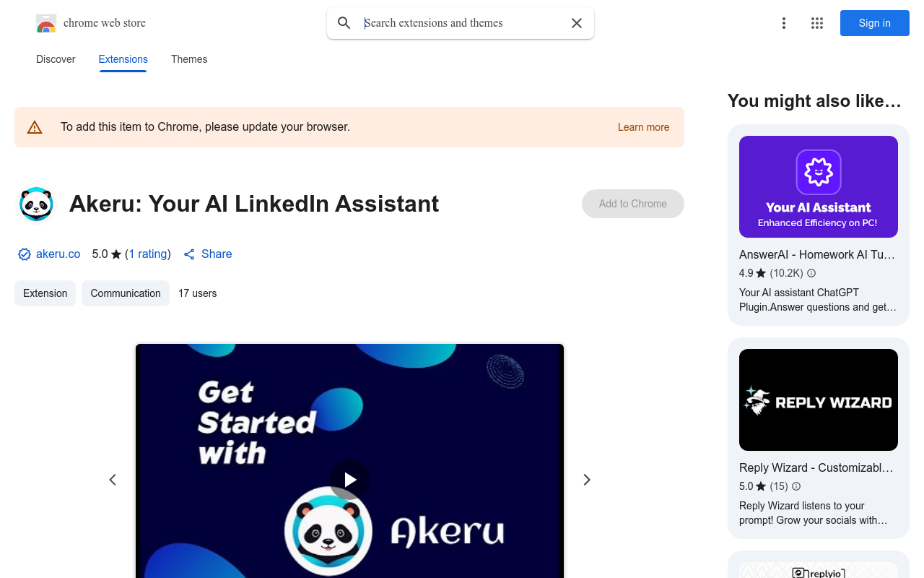Focus the Search extensions and themes field
This screenshot has width=924, height=578.
point(462,23)
